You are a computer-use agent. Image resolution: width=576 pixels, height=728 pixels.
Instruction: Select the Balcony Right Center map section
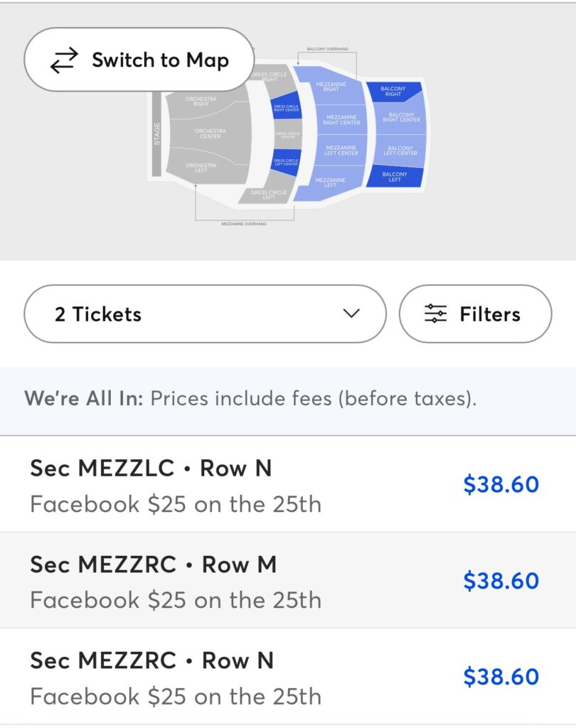tap(401, 117)
